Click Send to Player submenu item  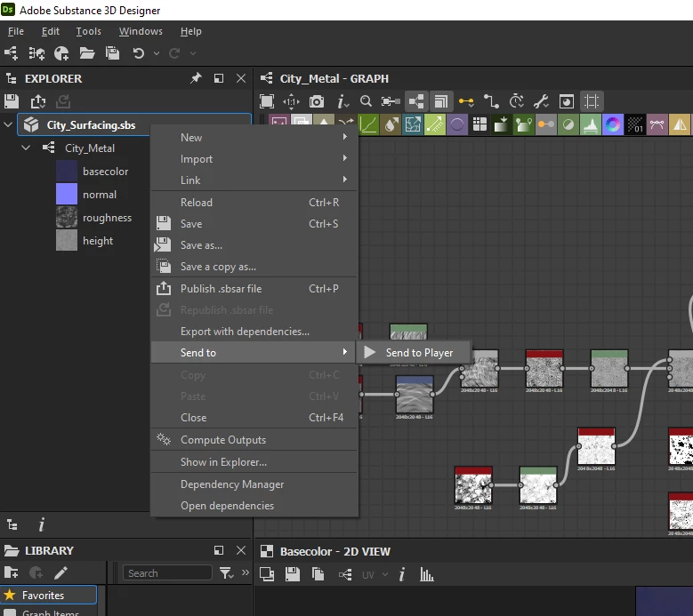click(x=415, y=352)
